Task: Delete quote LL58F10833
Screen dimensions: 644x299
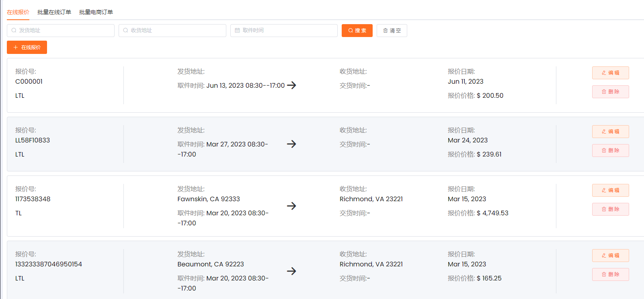Action: (x=610, y=151)
